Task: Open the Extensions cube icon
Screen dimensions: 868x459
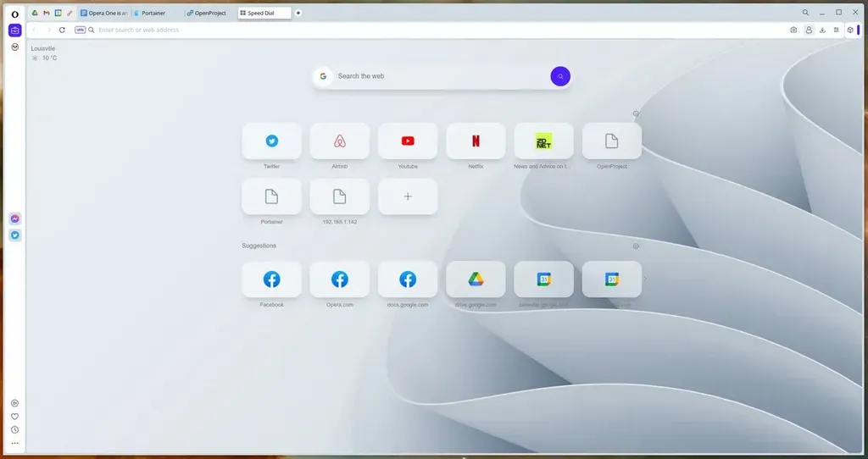Action: coord(850,30)
